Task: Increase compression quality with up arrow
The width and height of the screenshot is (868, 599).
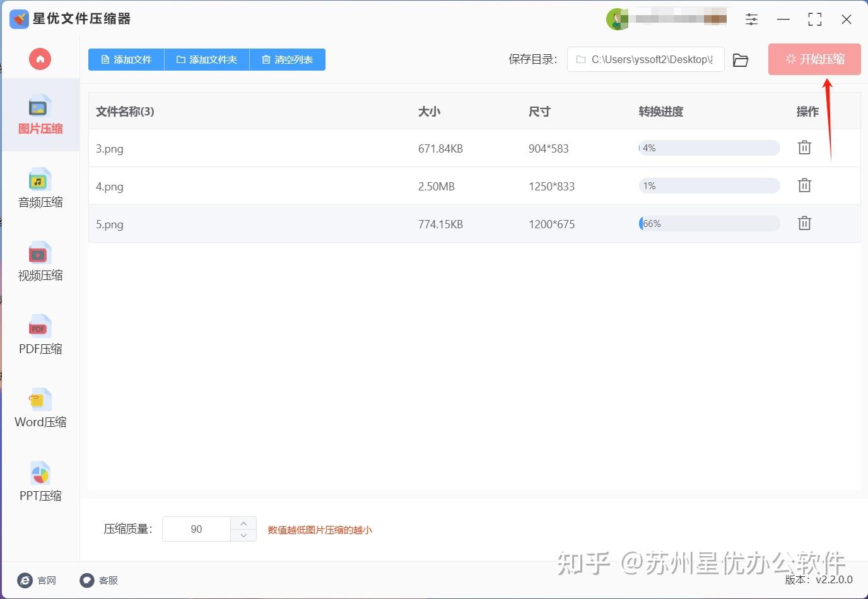Action: pyautogui.click(x=243, y=523)
